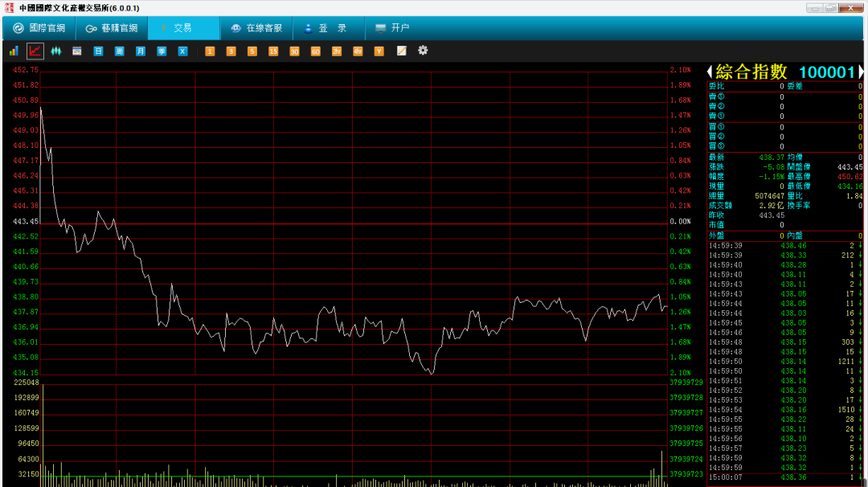Go to next instrument with right arrow
868x487 pixels.
[x=861, y=72]
